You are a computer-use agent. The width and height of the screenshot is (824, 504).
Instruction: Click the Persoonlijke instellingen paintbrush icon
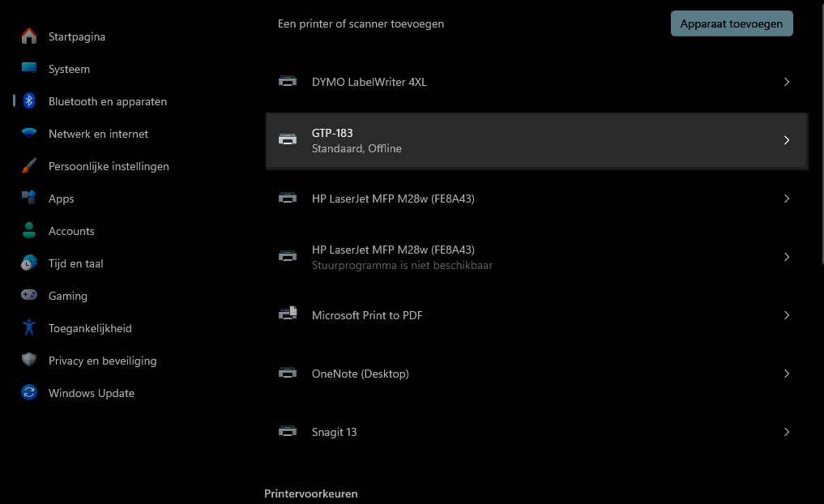pyautogui.click(x=29, y=166)
